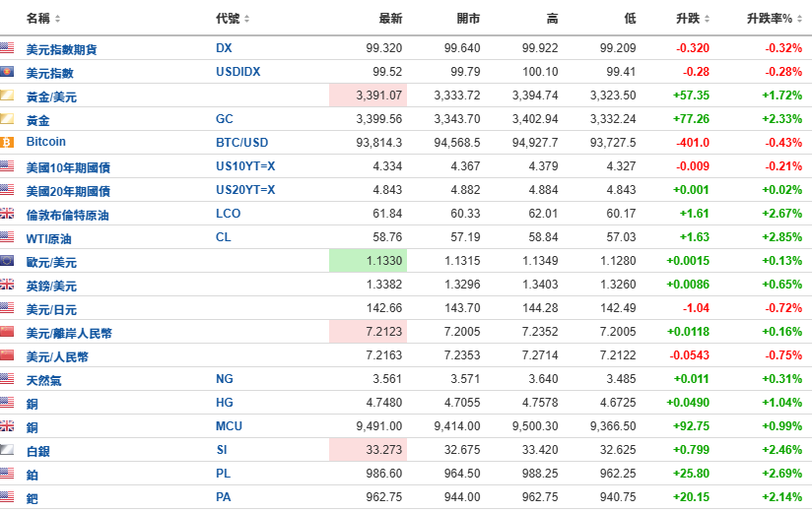Viewport: 812px width, 512px height.
Task: Click US flag icon beside 美元/日元
Action: tap(7, 308)
